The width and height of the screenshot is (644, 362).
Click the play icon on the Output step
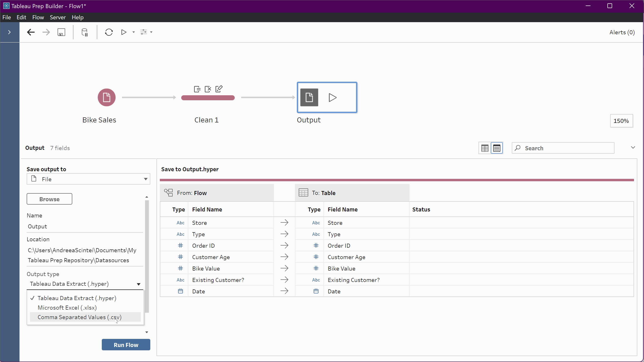coord(332,97)
